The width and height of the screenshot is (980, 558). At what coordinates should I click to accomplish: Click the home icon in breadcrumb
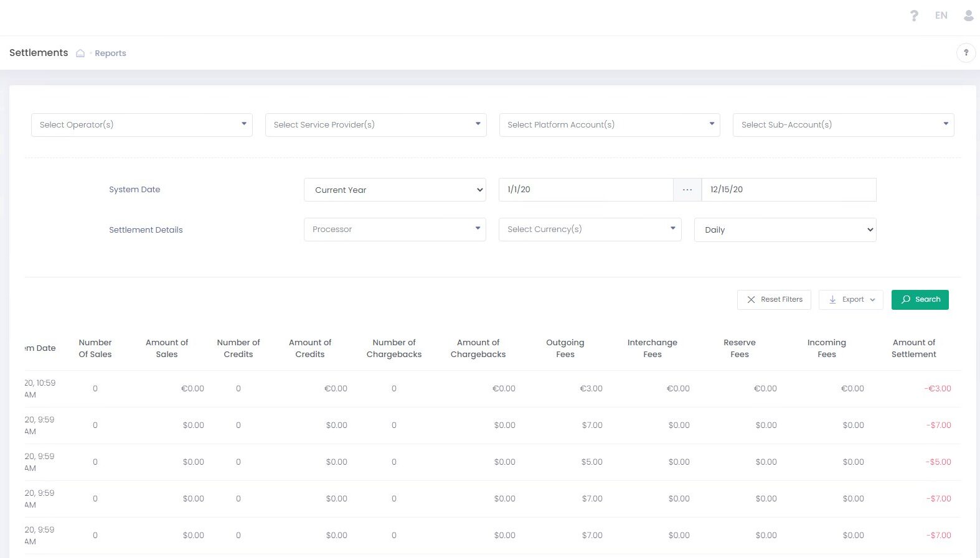[x=80, y=53]
